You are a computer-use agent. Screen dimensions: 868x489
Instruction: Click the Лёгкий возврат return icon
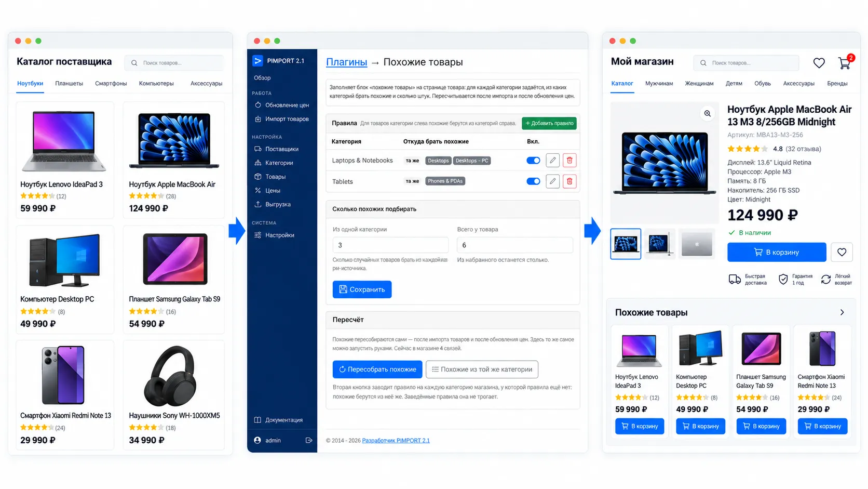(825, 280)
